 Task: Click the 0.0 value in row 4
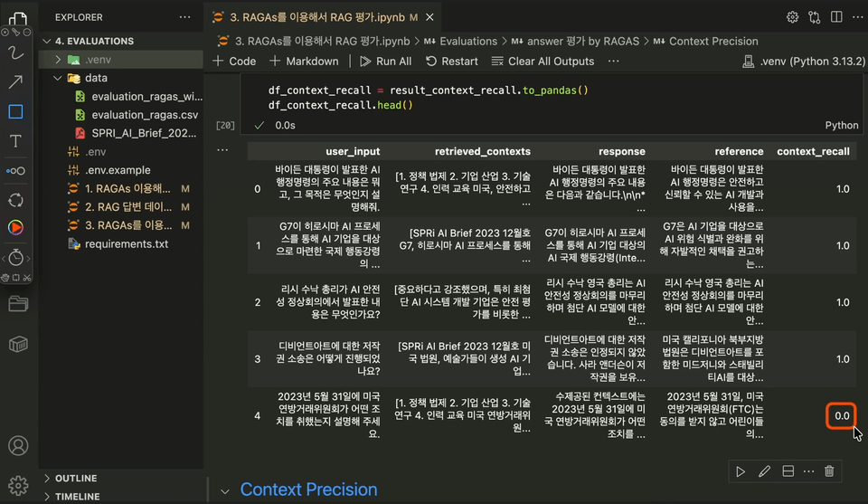tap(842, 416)
